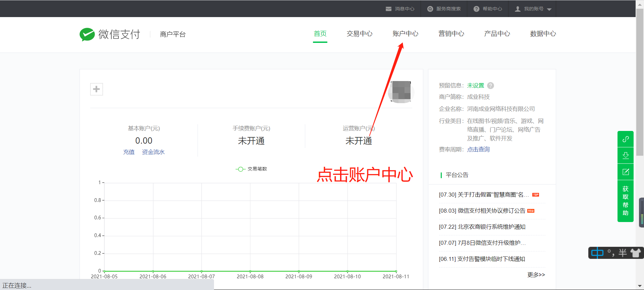The image size is (644, 290).
Task: Click the 成业科技 merchant short name
Action: (x=478, y=97)
